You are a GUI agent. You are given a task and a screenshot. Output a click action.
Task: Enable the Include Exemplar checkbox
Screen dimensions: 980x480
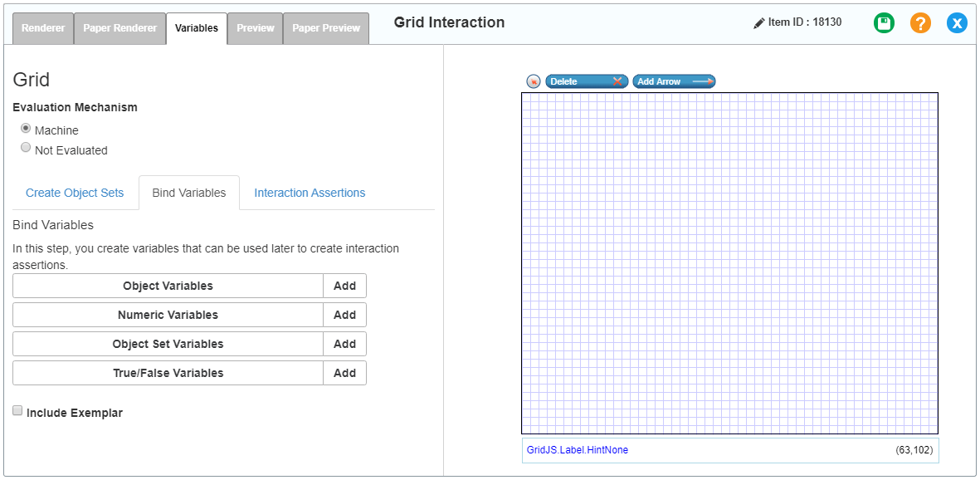(x=17, y=411)
